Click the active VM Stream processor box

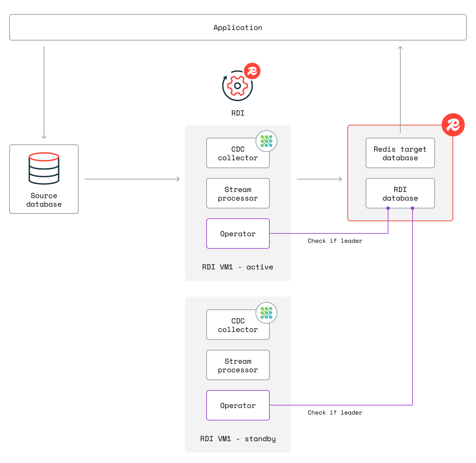(238, 194)
